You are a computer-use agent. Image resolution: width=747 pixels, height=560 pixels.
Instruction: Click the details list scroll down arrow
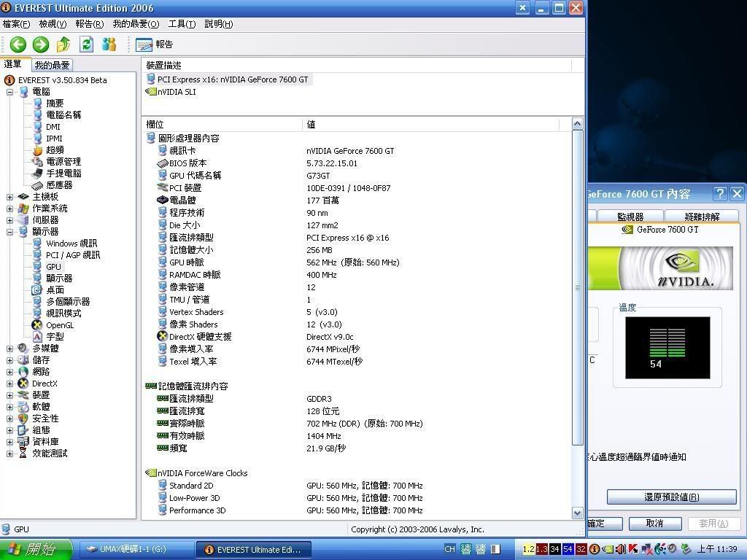click(x=577, y=513)
